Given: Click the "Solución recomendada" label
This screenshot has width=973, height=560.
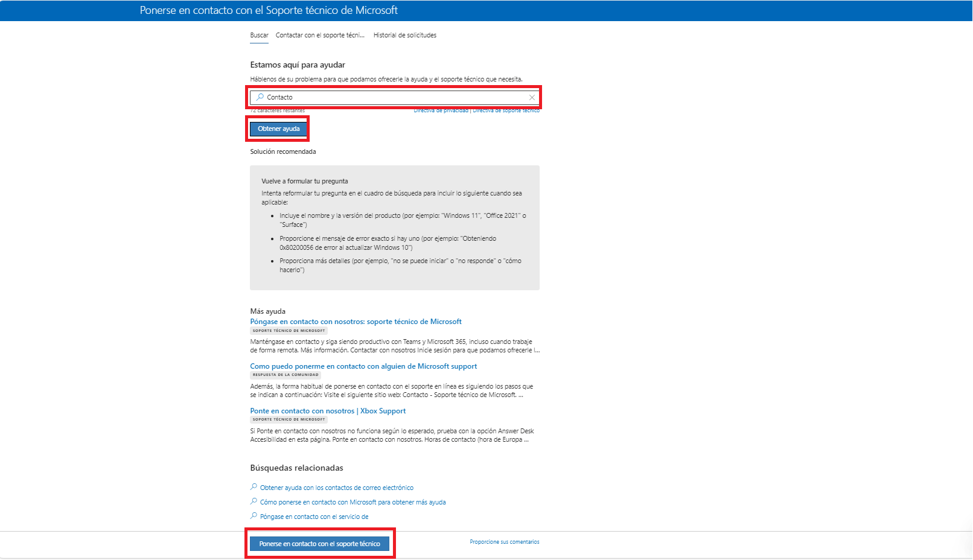Looking at the screenshot, I should point(283,151).
